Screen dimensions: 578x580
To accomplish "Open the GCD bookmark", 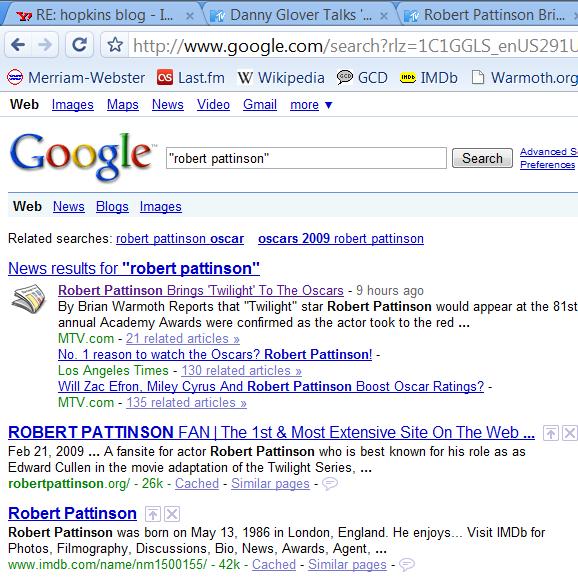I will (362, 78).
